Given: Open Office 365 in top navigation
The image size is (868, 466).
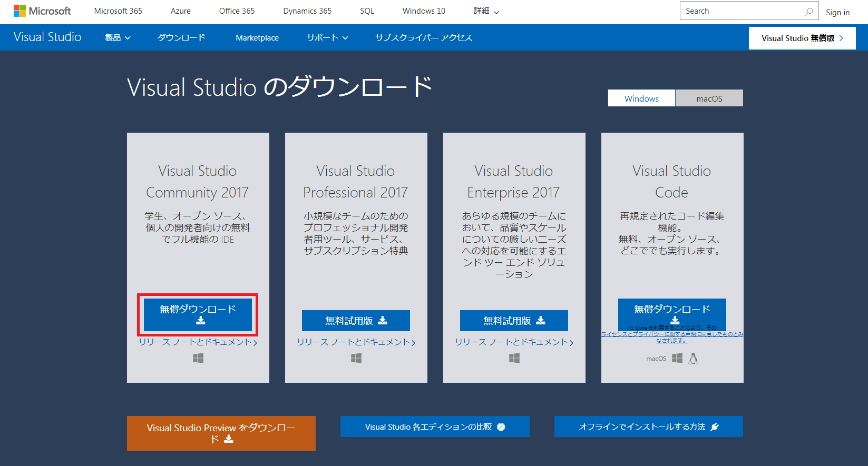Looking at the screenshot, I should 237,11.
